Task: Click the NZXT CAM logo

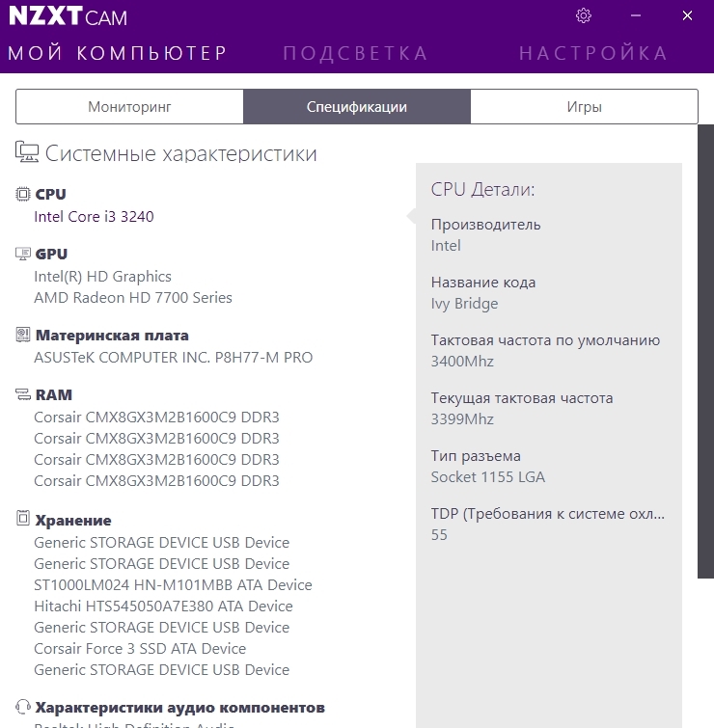Action: click(x=68, y=17)
